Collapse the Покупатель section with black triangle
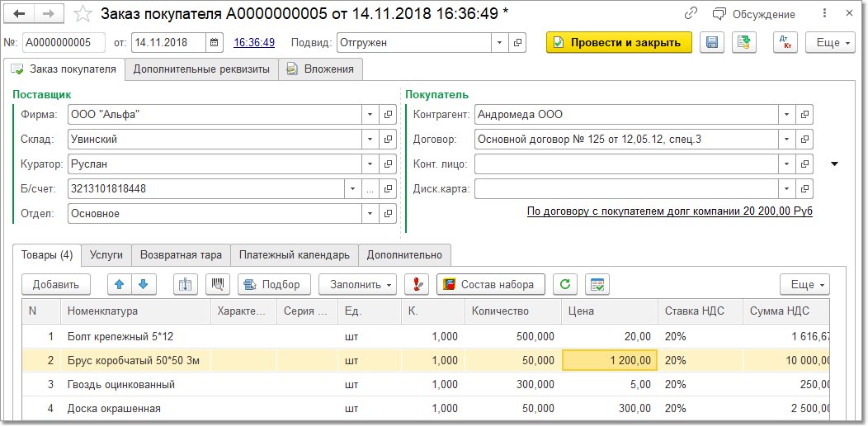 (835, 164)
